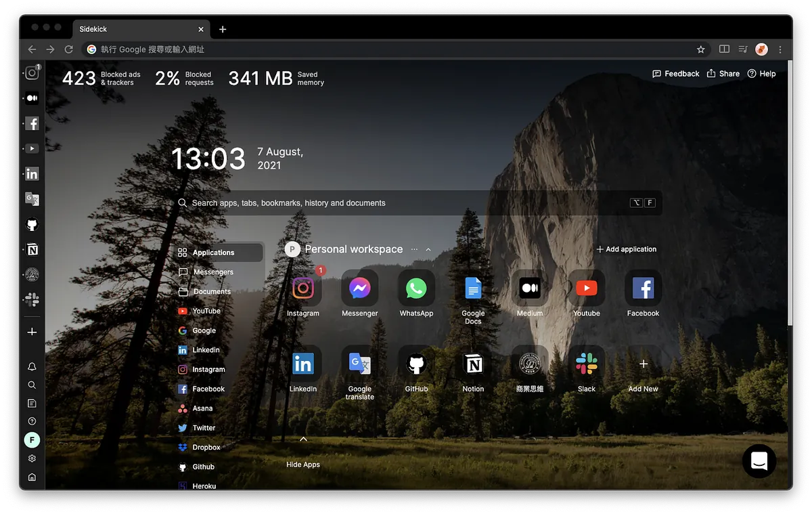Focus the Search apps, tabs, bookmarks field
The width and height of the screenshot is (812, 514).
406,203
